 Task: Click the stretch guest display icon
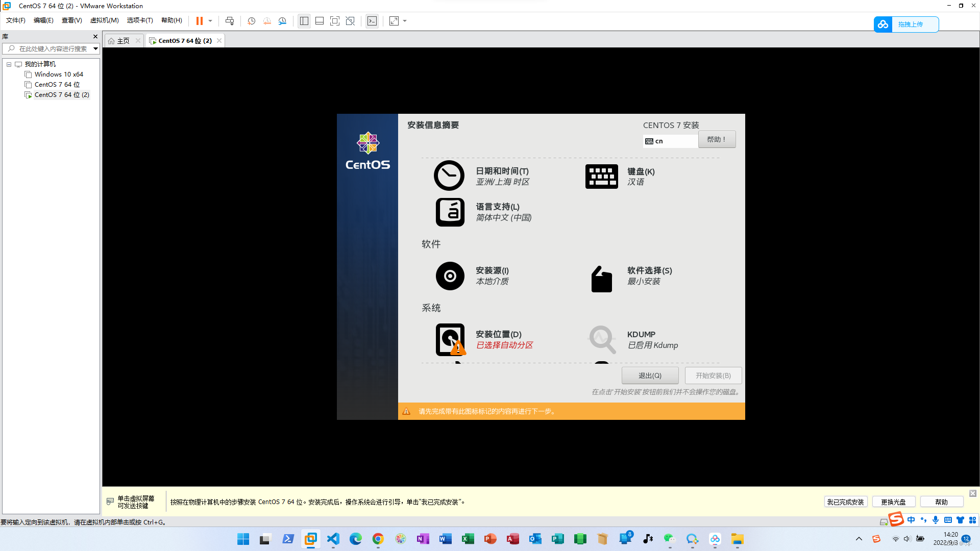pos(394,21)
